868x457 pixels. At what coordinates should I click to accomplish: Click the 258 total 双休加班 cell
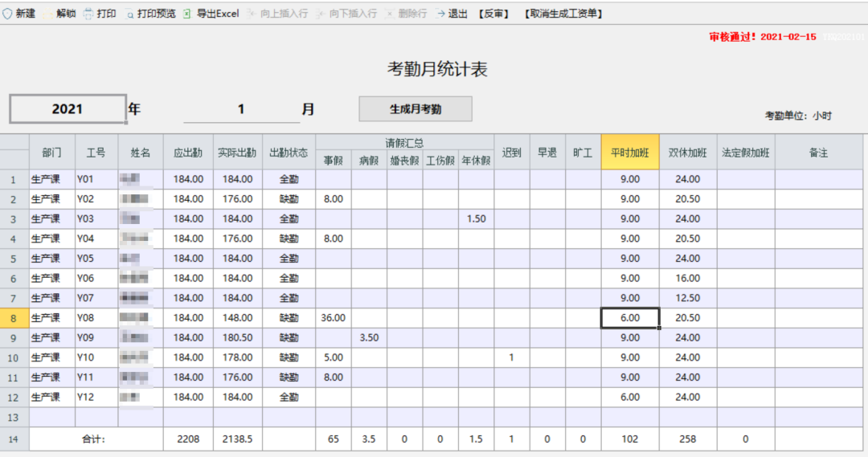click(x=688, y=439)
